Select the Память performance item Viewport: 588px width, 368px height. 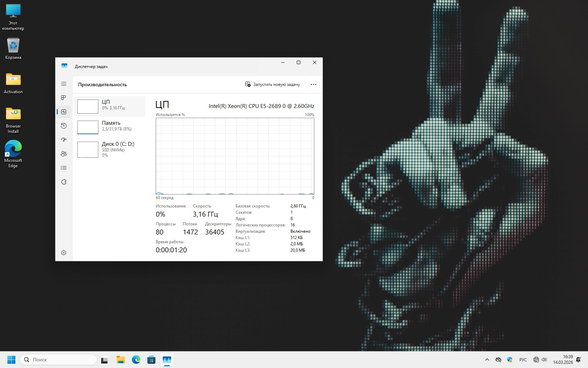[x=110, y=128]
